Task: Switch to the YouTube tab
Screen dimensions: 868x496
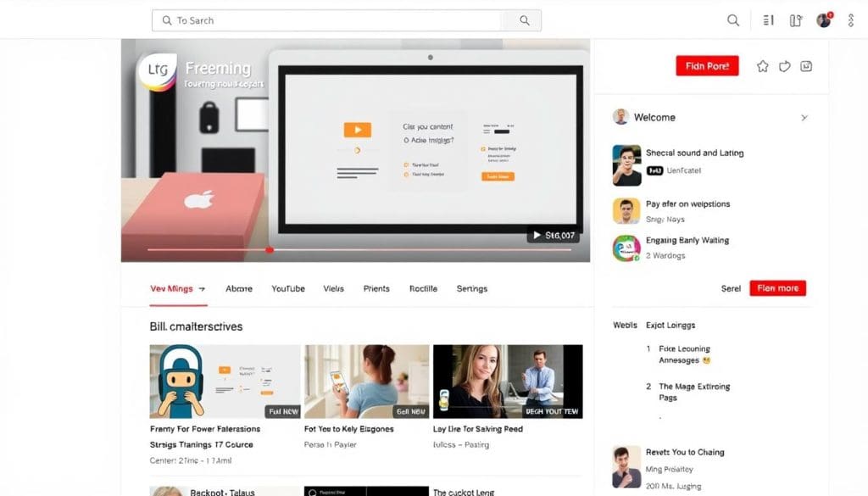Action: (288, 289)
